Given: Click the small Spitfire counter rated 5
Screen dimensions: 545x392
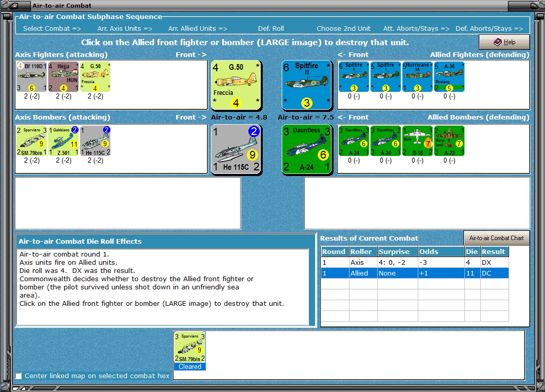Looking at the screenshot, I should tap(385, 77).
